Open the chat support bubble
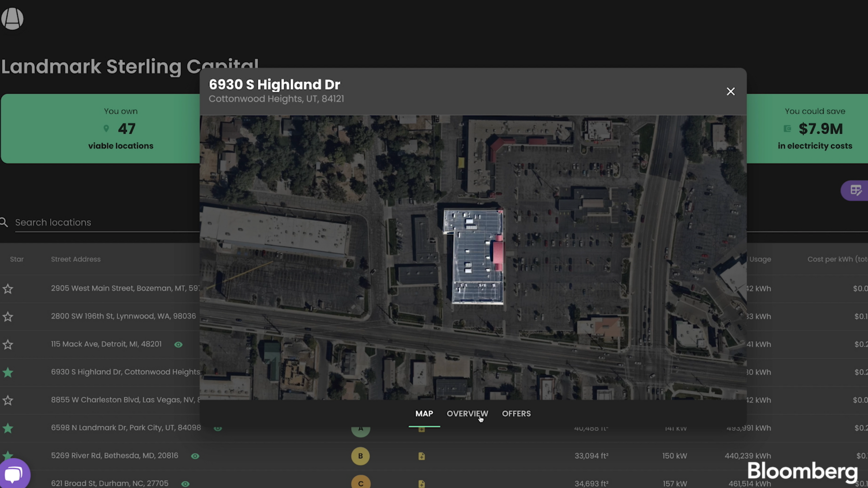 point(14,474)
